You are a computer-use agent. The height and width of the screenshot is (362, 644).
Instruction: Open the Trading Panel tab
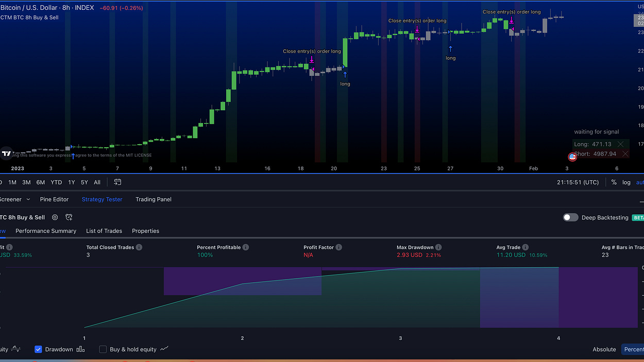tap(154, 199)
